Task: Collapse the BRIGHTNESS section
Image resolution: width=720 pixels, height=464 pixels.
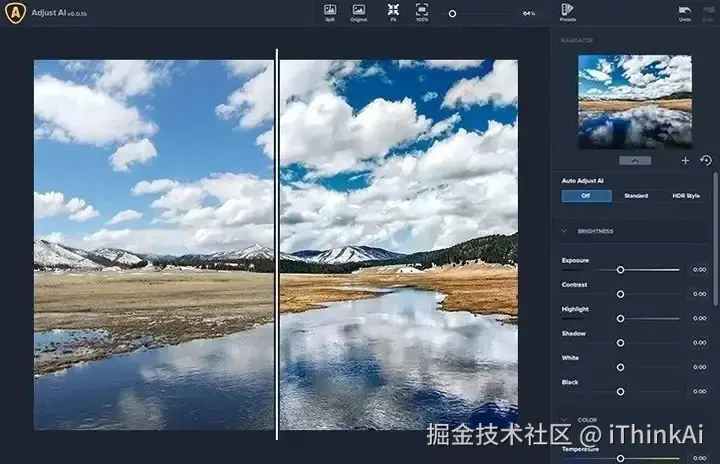Action: pyautogui.click(x=564, y=231)
